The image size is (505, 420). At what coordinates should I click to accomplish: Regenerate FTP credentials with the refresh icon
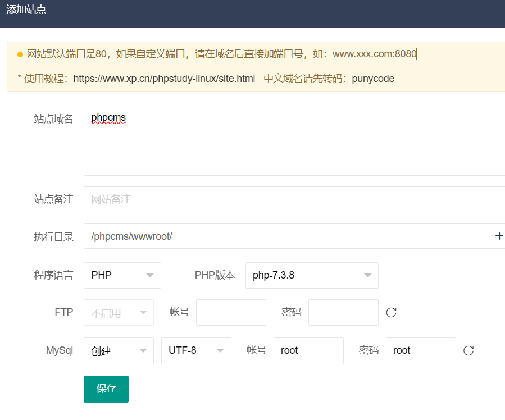point(391,312)
